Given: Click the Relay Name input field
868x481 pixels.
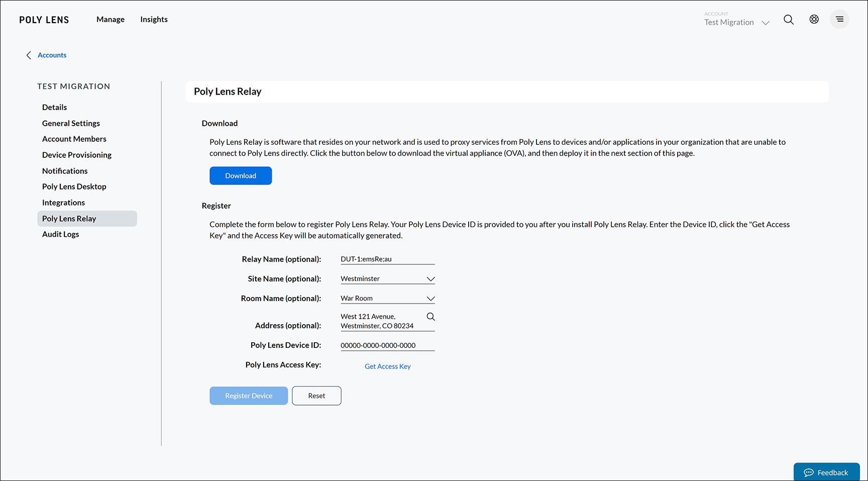Looking at the screenshot, I should click(x=387, y=259).
